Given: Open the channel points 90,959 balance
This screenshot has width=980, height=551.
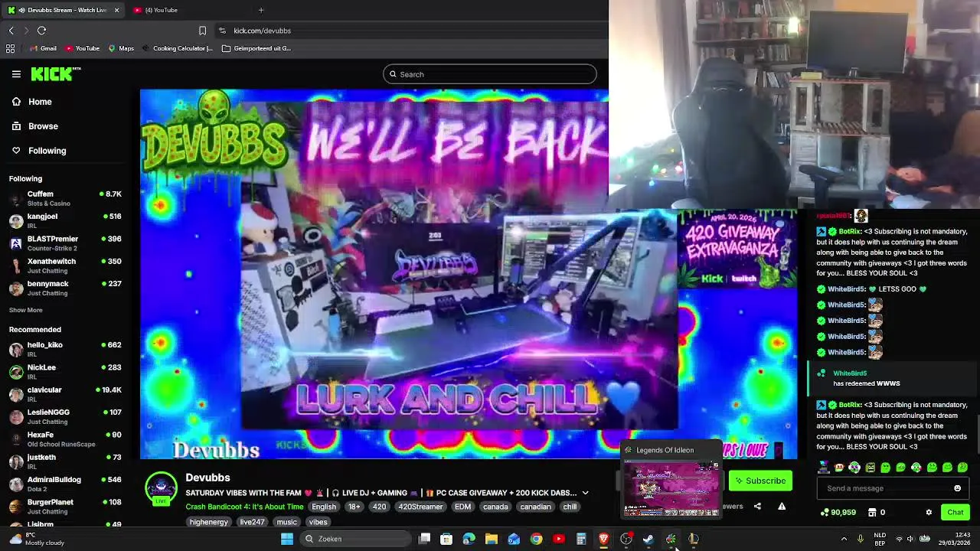Looking at the screenshot, I should pyautogui.click(x=838, y=512).
